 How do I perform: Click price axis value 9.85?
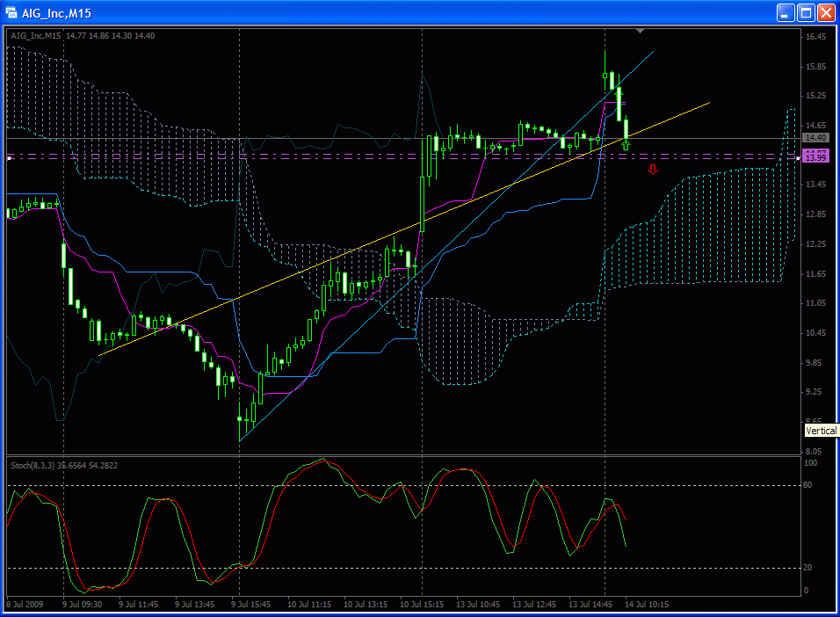[x=814, y=363]
